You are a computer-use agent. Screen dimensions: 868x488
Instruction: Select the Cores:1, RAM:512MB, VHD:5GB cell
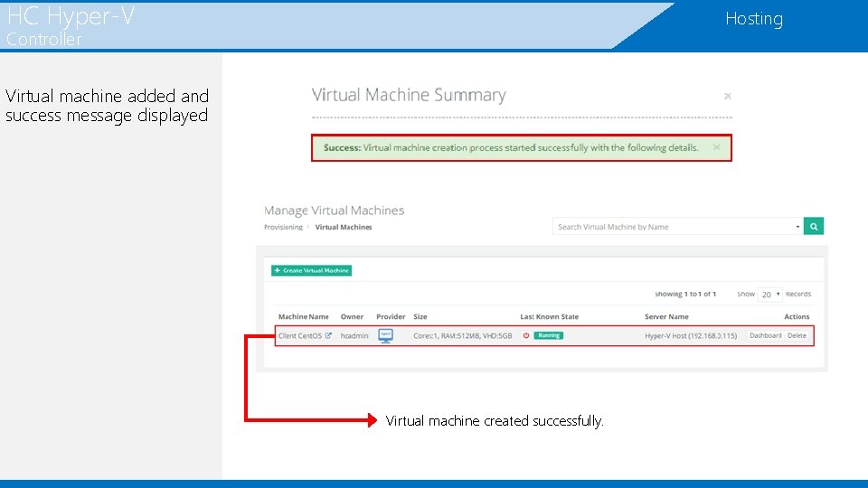(x=462, y=336)
